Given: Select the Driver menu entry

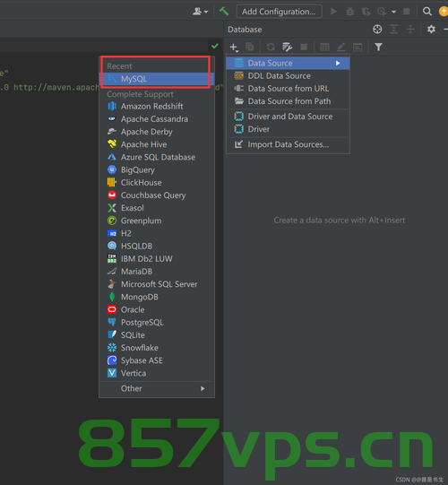Looking at the screenshot, I should [288, 129].
